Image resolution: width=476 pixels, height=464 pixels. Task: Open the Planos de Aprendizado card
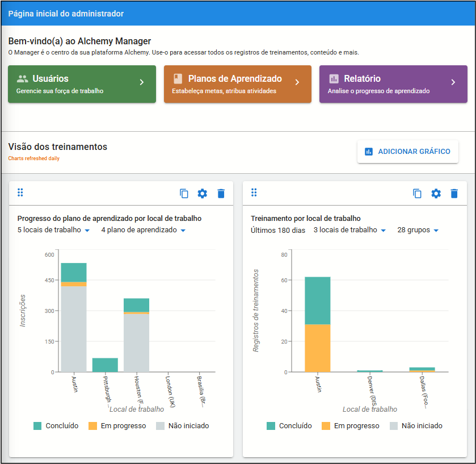pos(238,84)
